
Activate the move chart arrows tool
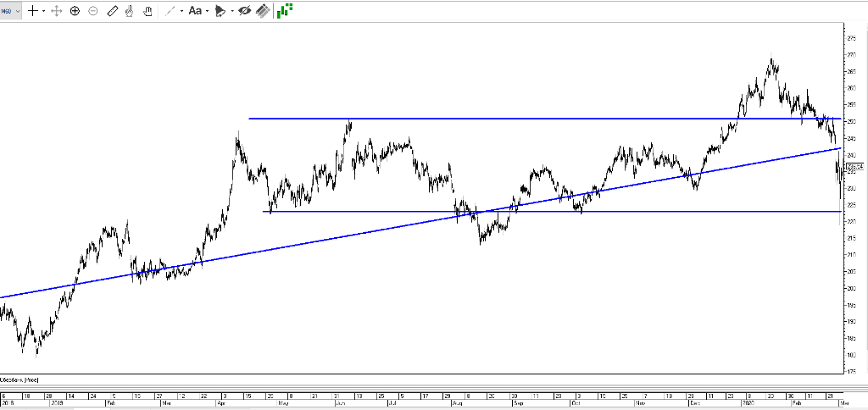click(57, 11)
